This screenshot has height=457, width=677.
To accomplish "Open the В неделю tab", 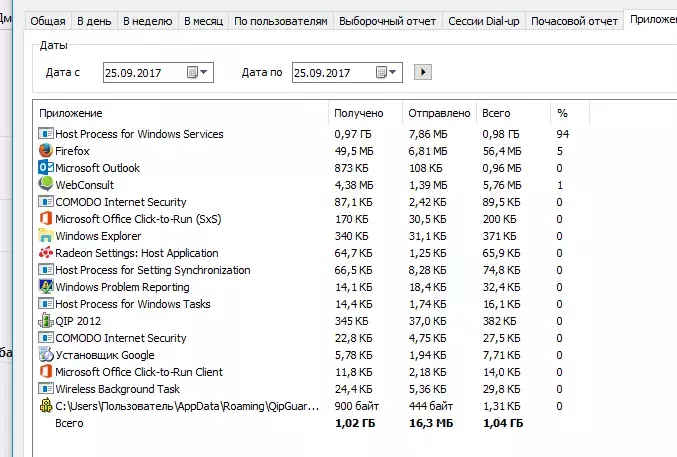I will [x=148, y=21].
